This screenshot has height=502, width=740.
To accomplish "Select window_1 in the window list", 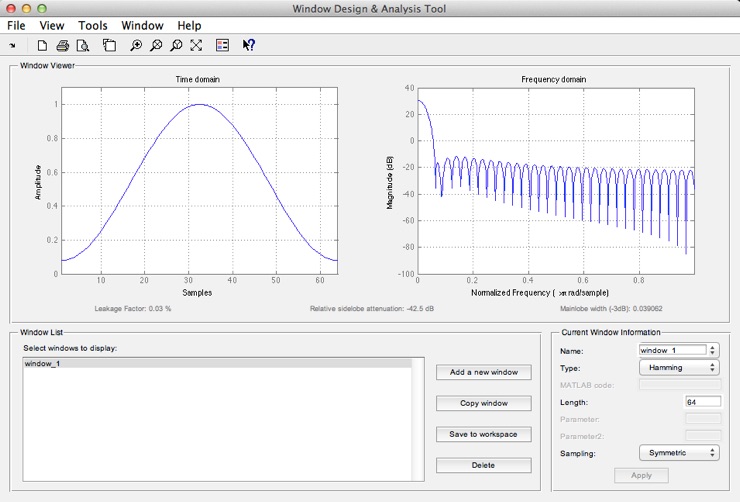I will tap(217, 364).
